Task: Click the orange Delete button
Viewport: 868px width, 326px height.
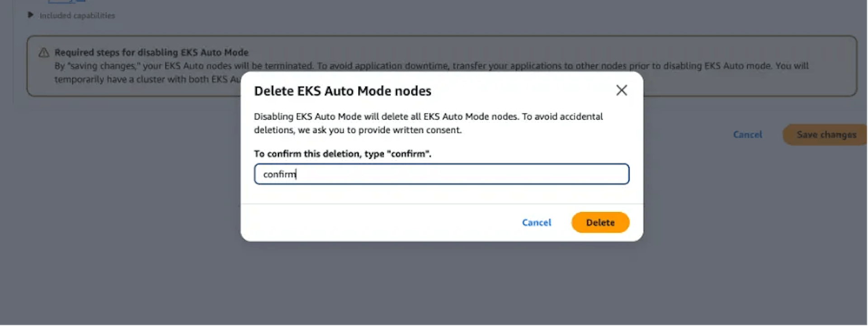Action: pos(600,223)
